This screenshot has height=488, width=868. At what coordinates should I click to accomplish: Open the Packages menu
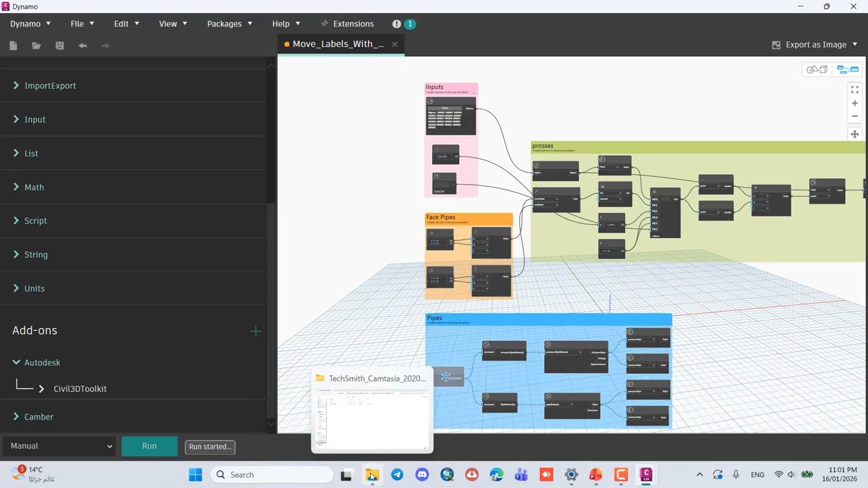click(229, 24)
